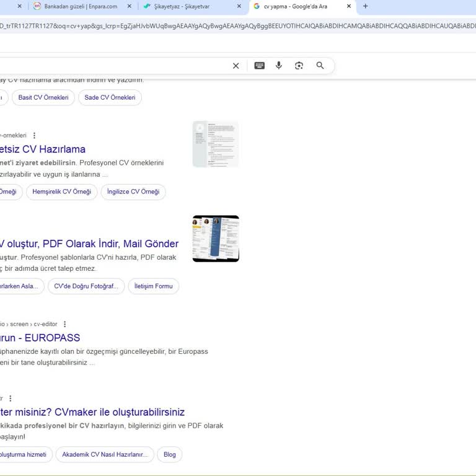Open three-dot menu beside cv-editor breadcrumb
The image size is (476, 476).
coord(64,324)
